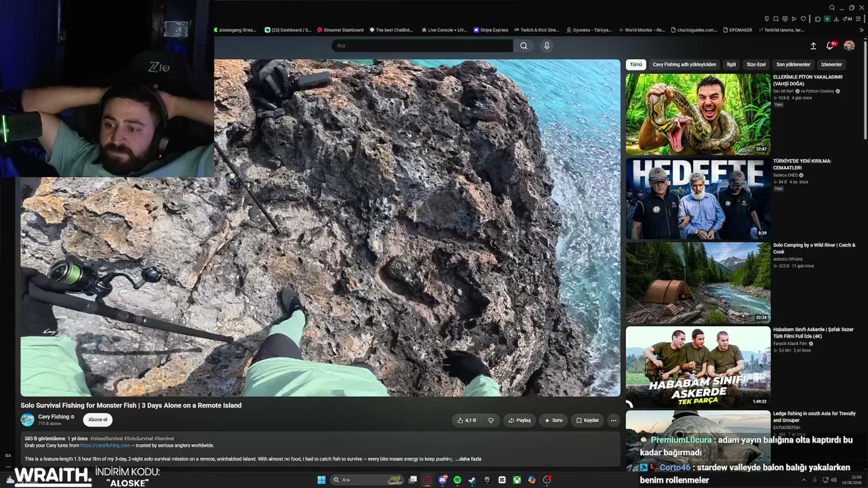Switch to Opera GX browser taskbar icon
This screenshot has height=488, width=868.
(x=428, y=480)
